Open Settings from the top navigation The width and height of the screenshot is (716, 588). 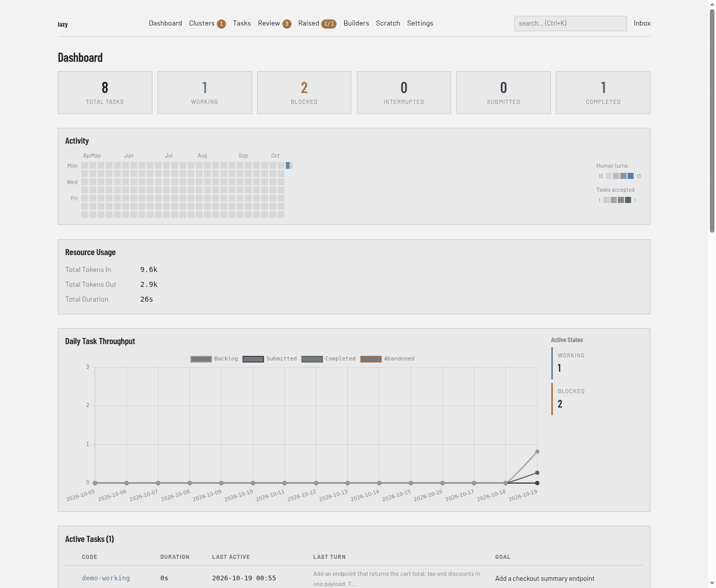coord(420,24)
